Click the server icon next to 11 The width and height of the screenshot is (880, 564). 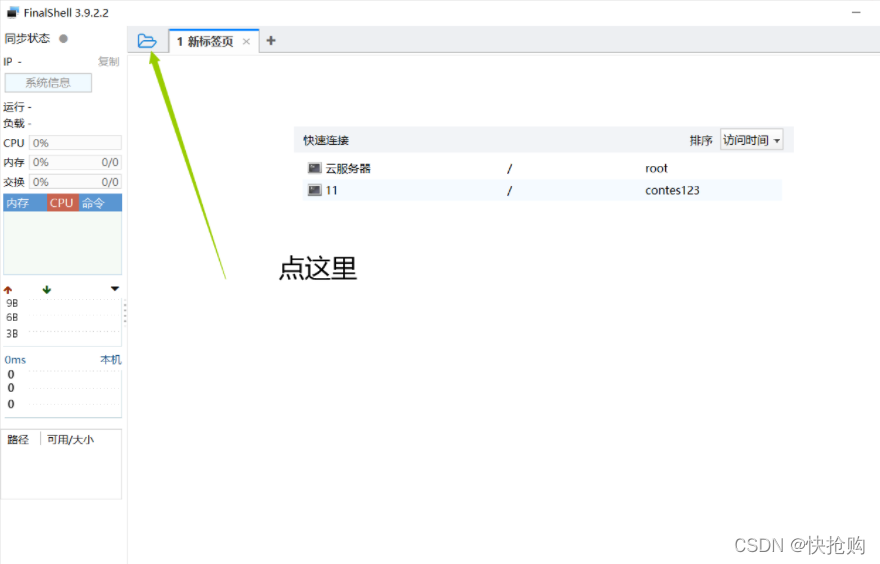coord(314,190)
